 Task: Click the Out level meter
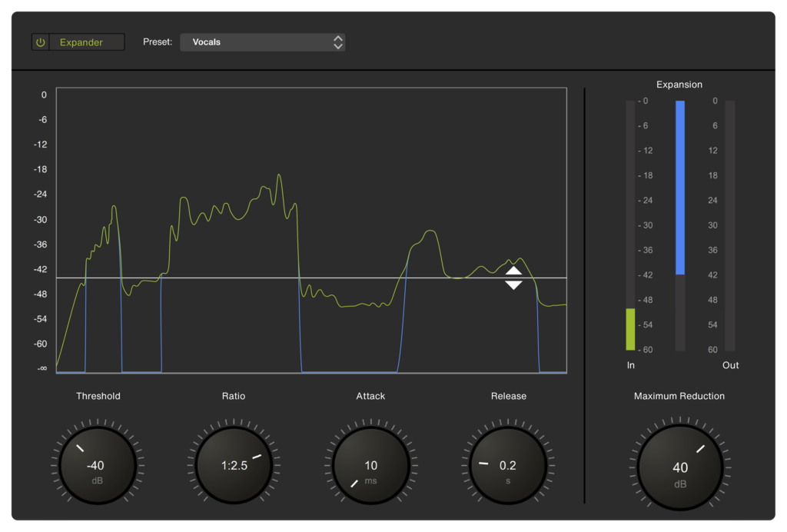[730, 225]
